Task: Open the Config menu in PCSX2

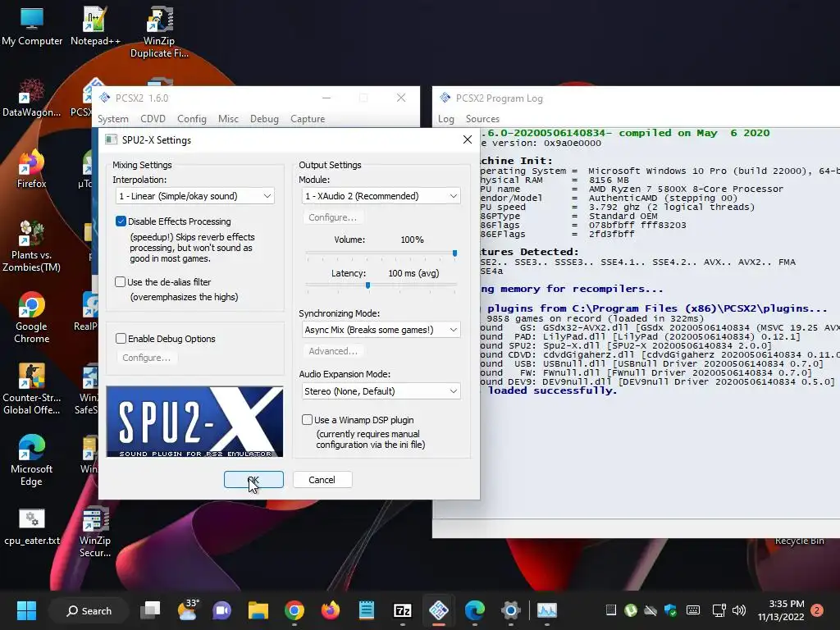Action: 192,118
